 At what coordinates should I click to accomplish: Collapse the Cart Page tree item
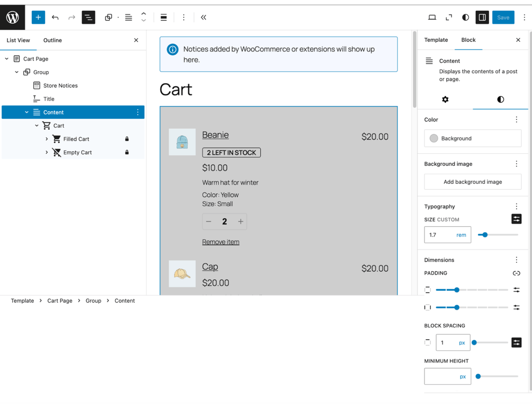click(x=6, y=58)
